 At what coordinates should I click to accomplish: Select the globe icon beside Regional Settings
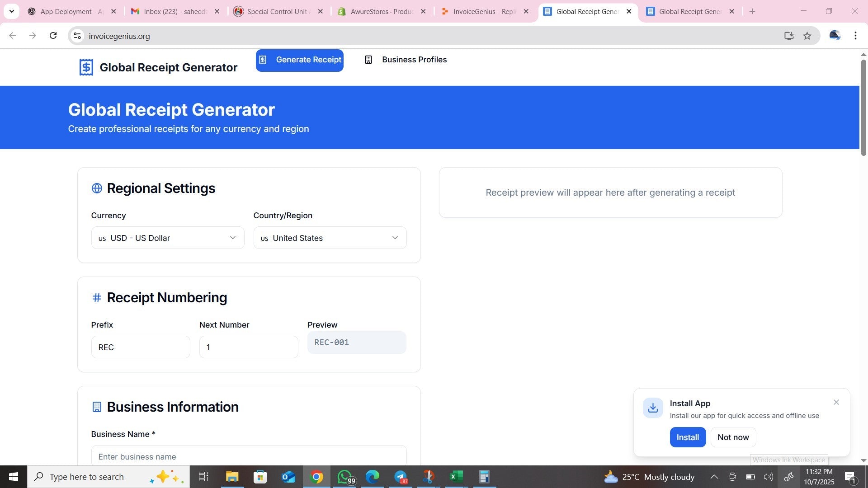pos(97,188)
